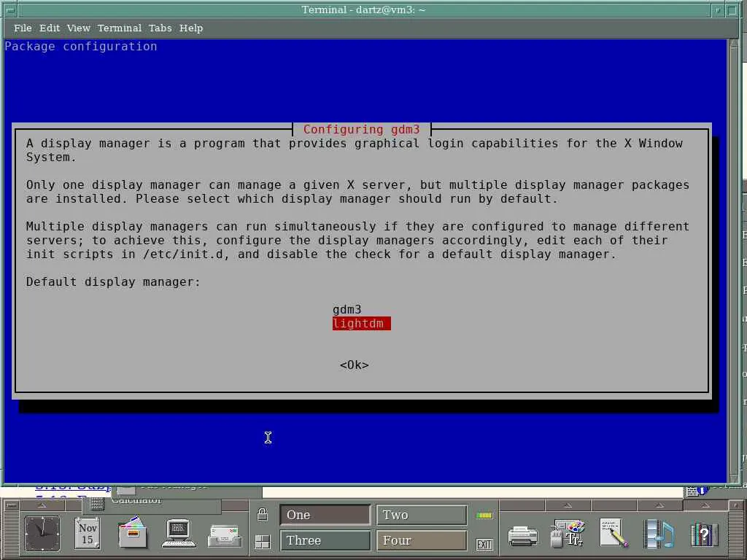Click the terminal title bar
This screenshot has height=560, width=747.
click(x=363, y=9)
